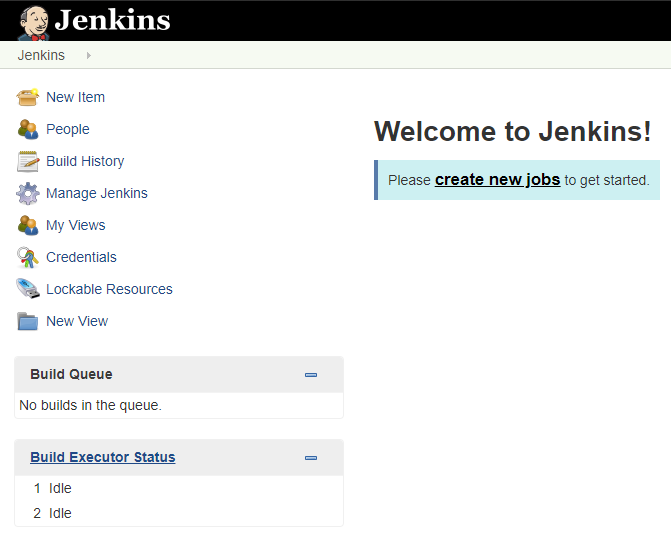Collapse the Build Queue panel
The image size is (671, 539).
tap(311, 375)
